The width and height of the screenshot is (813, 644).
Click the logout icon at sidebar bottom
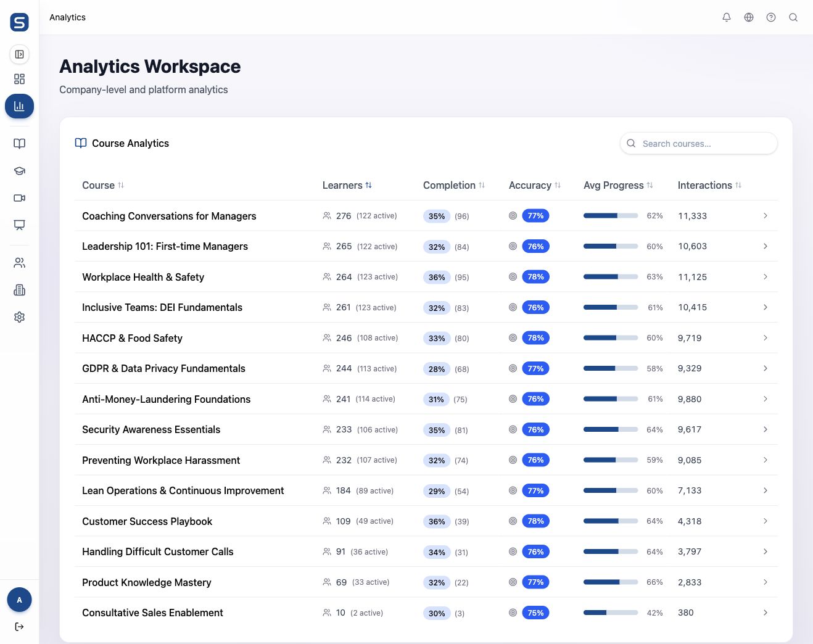click(x=19, y=627)
